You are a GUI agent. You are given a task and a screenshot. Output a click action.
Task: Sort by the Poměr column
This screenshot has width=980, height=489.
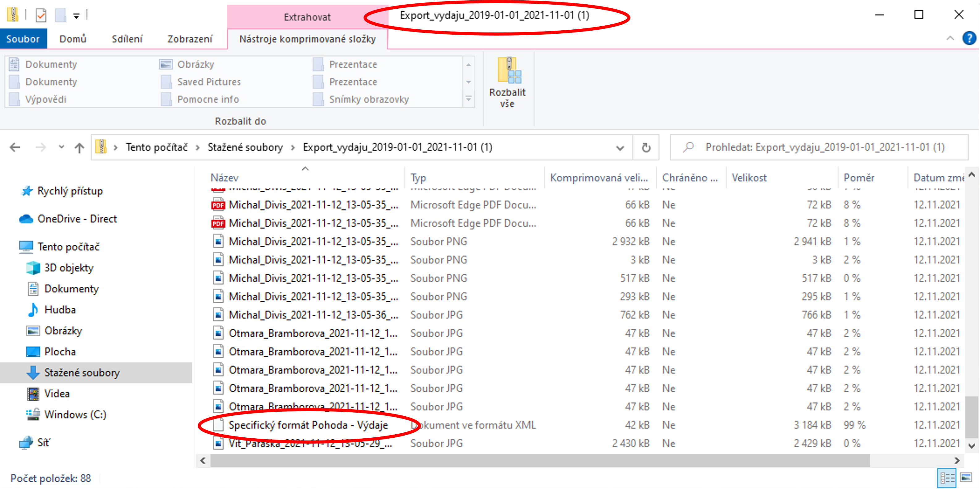click(859, 178)
